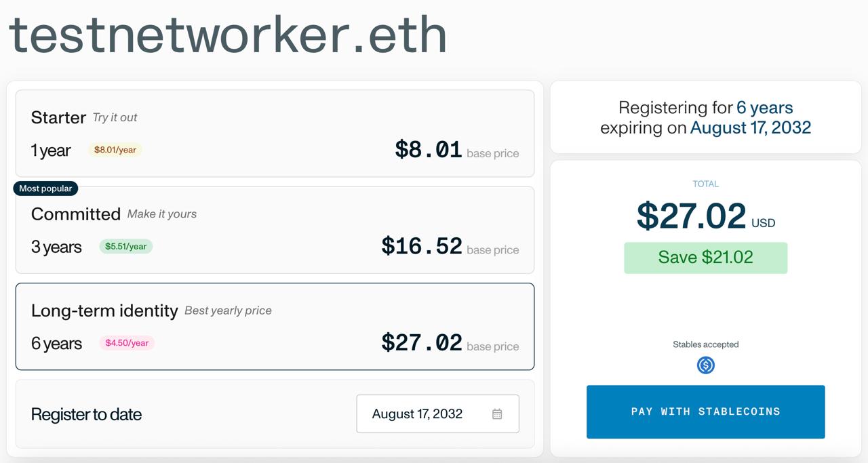
Task: Click the Register to date label
Action: tap(86, 414)
